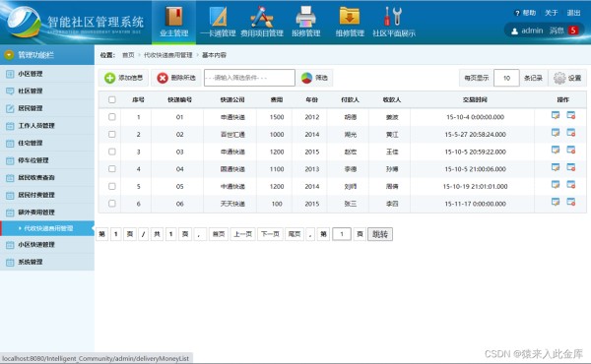Collapse the 管理功能栏 sidebar header
This screenshot has width=591, height=364.
tap(47, 55)
